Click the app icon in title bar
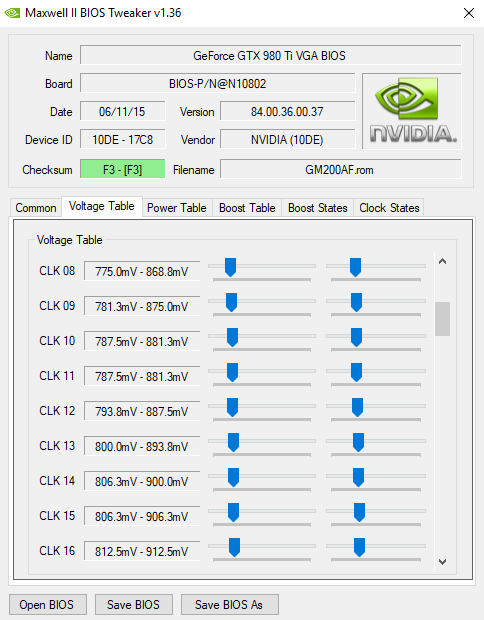The image size is (484, 620). tap(12, 13)
